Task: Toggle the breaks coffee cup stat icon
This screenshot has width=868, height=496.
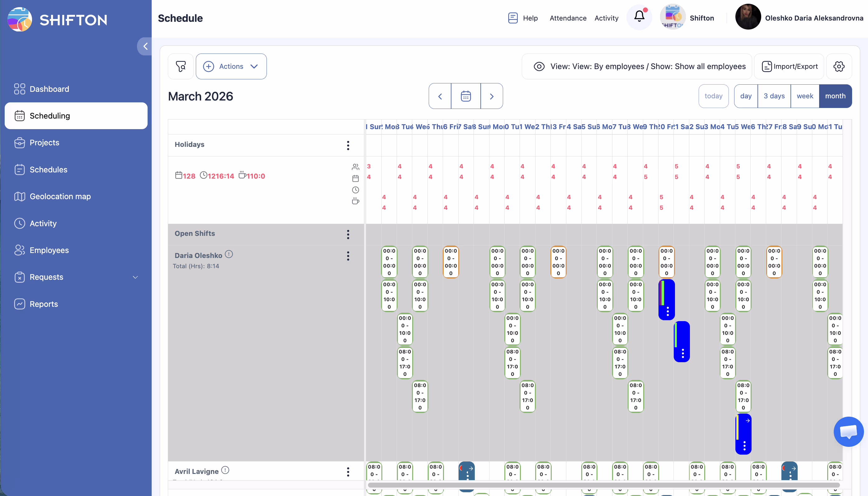Action: pos(356,201)
